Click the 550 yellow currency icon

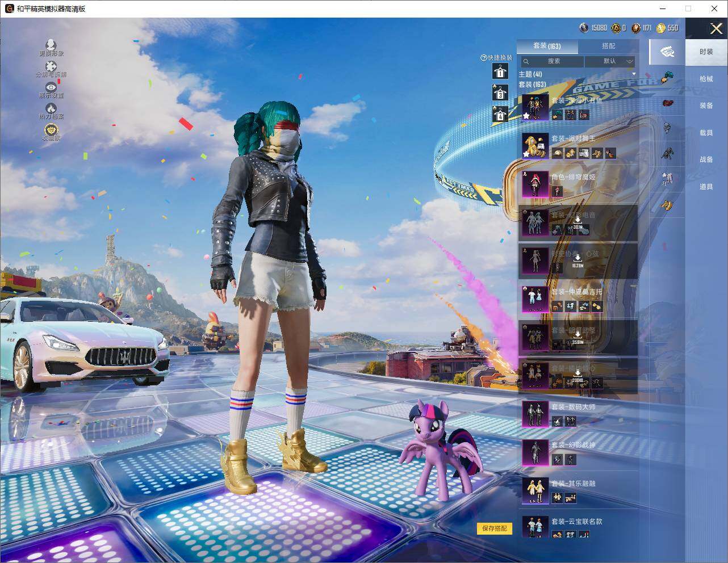click(x=661, y=28)
